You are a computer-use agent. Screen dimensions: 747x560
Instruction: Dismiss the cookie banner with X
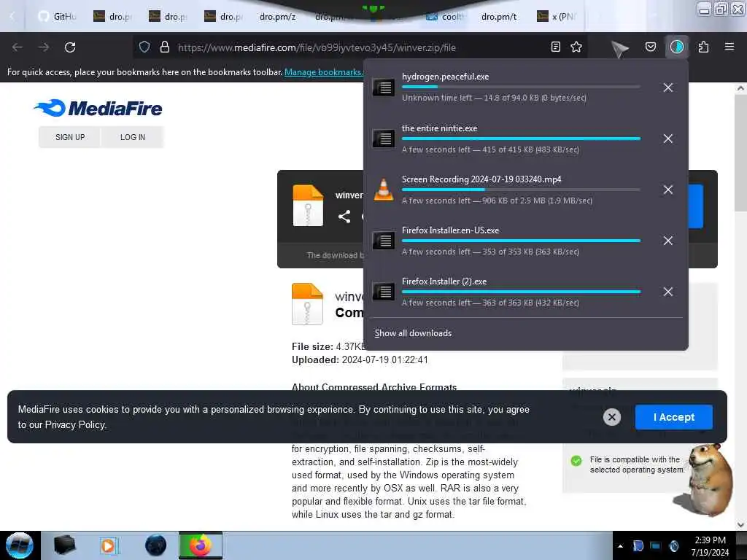coord(612,417)
